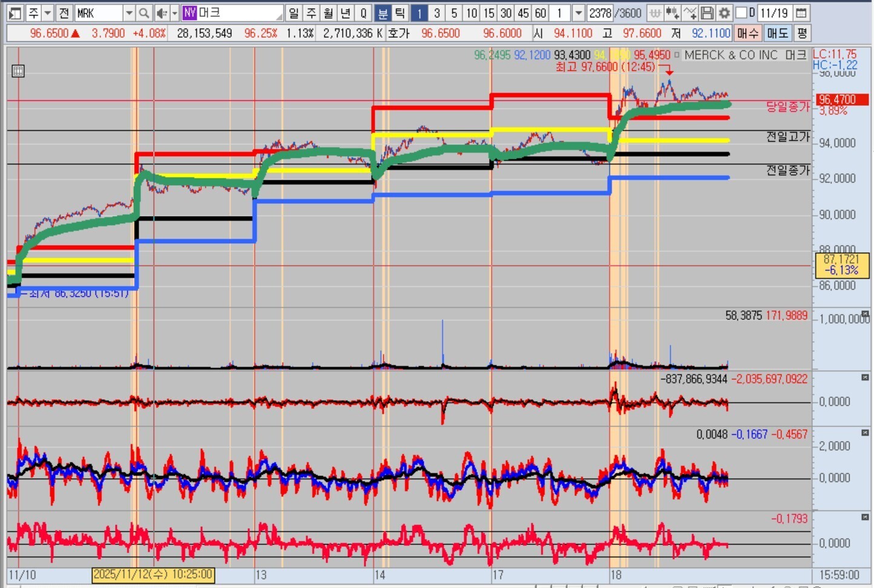Screen dimensions: 874x588
Task: Save chart with the floppy disk icon
Action: coord(707,13)
